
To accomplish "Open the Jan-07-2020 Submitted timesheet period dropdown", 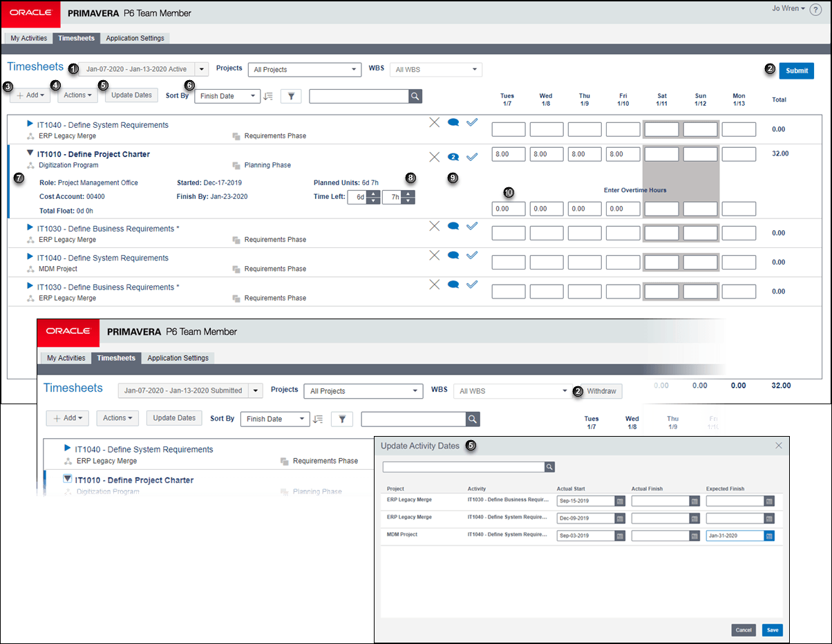I will [256, 390].
